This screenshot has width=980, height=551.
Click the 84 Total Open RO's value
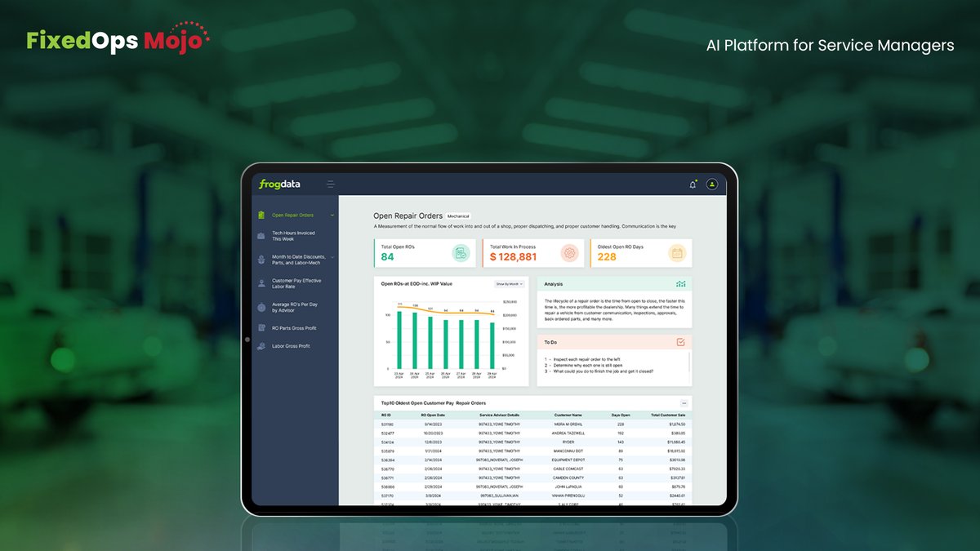(387, 257)
